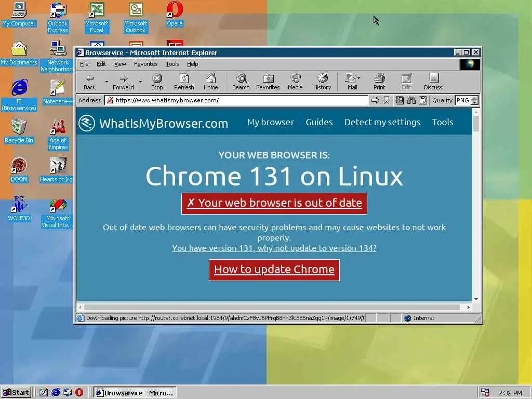Image resolution: width=532 pixels, height=399 pixels.
Task: Select the Recycle Bin desktop icon
Action: pyautogui.click(x=19, y=130)
